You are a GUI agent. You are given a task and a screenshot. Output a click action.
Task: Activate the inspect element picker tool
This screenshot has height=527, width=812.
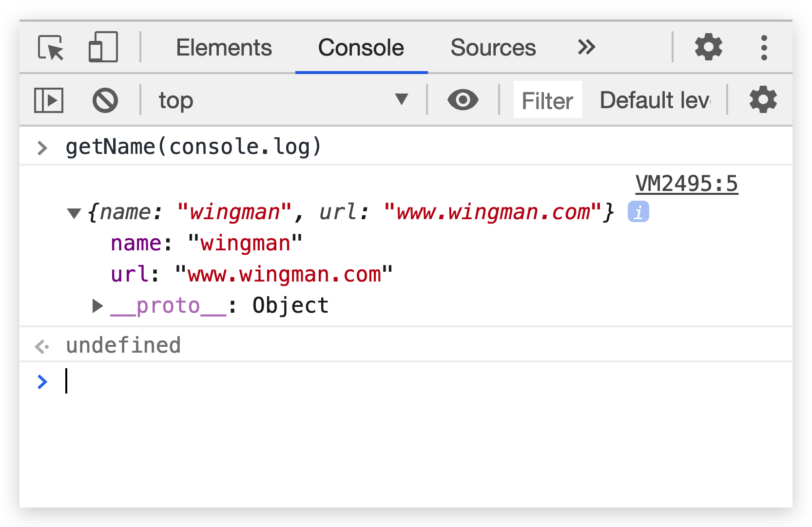click(x=51, y=48)
